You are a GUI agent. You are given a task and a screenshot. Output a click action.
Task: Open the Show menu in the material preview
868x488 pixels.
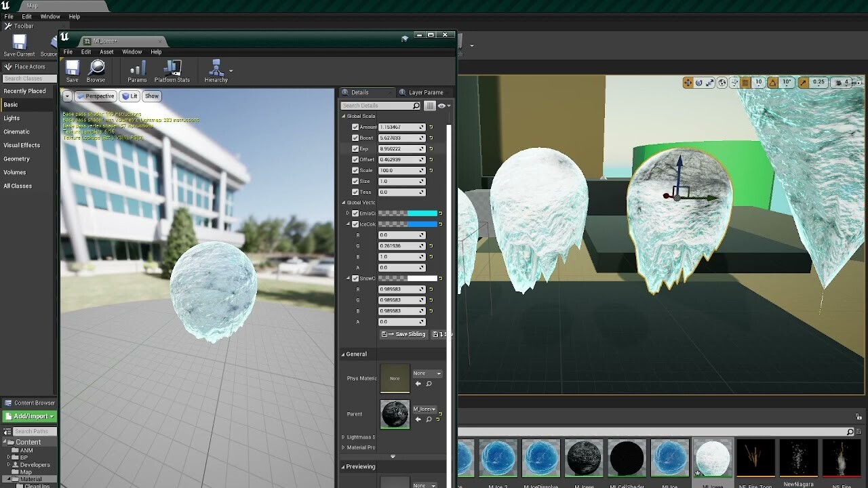coord(151,96)
